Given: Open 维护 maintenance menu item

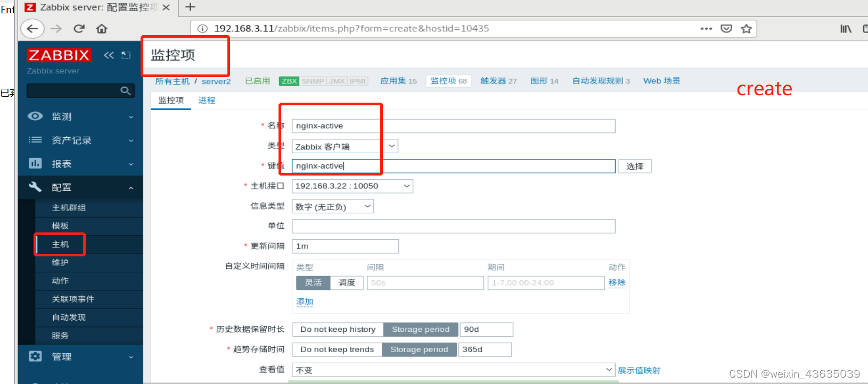Looking at the screenshot, I should pyautogui.click(x=60, y=263).
